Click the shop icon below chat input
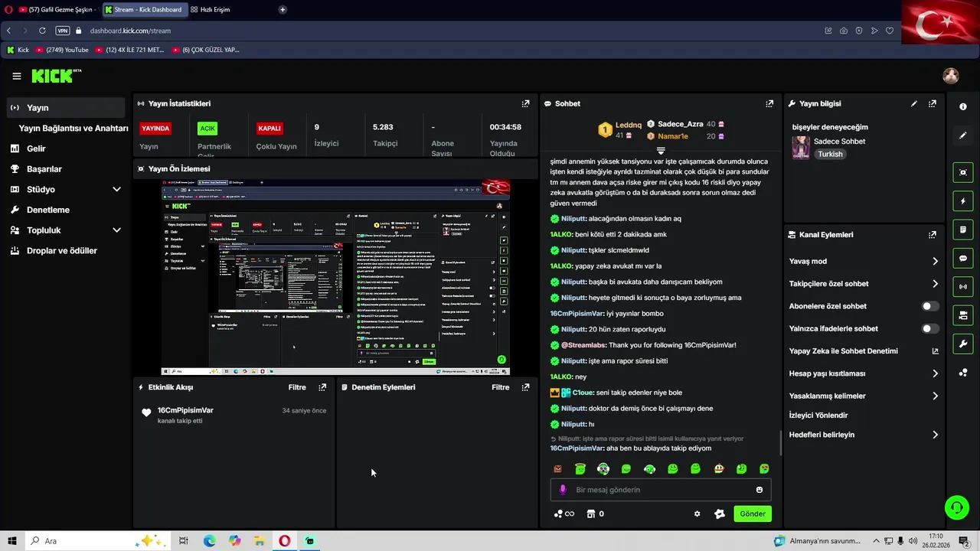Screen dimensions: 980x551 coord(591,514)
